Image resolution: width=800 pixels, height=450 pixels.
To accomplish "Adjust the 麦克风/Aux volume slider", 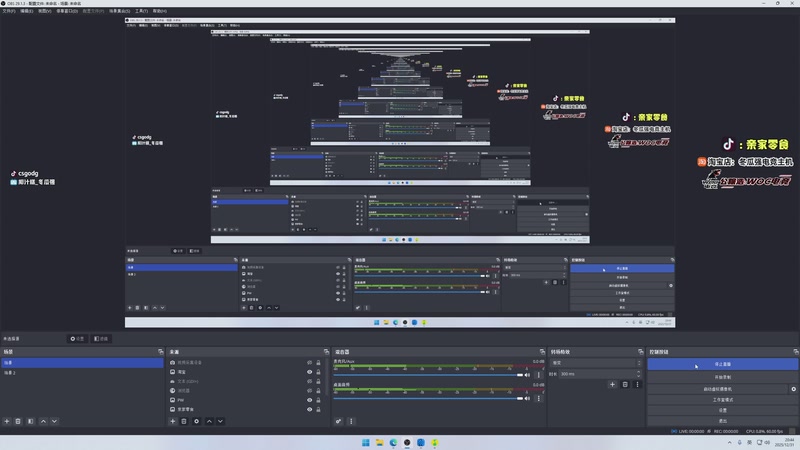I will (429, 375).
